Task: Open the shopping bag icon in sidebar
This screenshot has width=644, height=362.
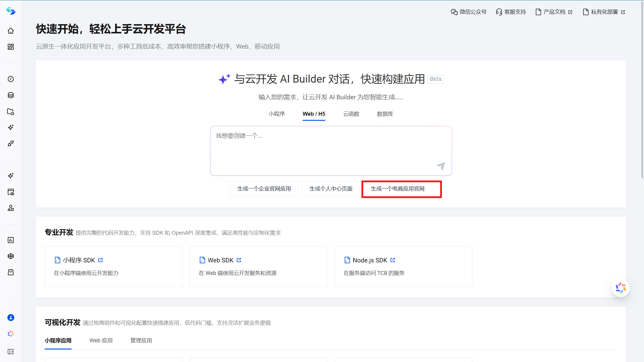Action: coord(11,272)
